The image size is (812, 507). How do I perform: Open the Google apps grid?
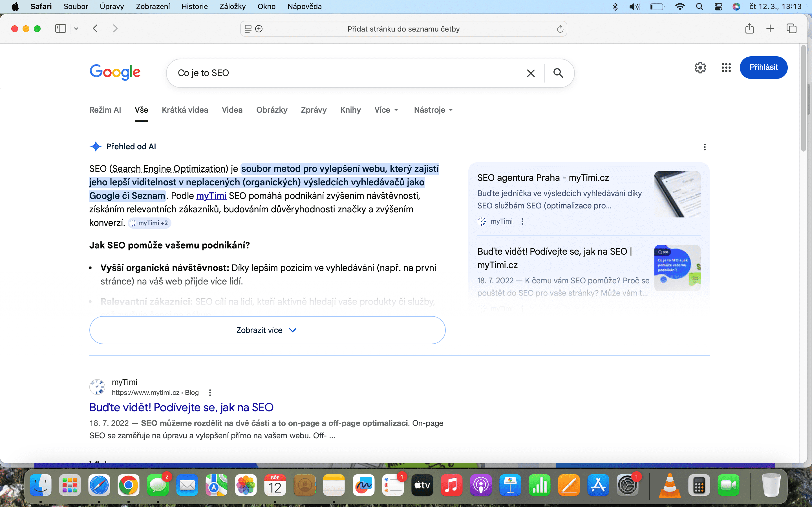(x=726, y=68)
